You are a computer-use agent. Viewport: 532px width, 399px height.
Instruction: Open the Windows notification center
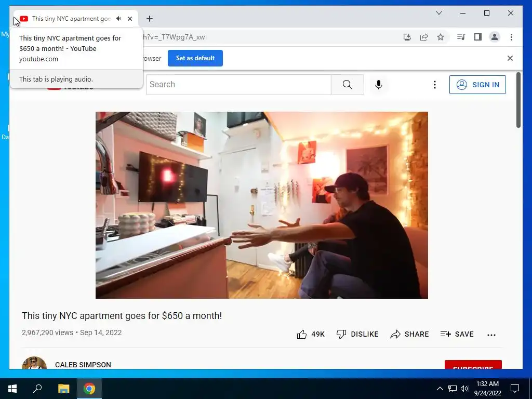(x=515, y=389)
